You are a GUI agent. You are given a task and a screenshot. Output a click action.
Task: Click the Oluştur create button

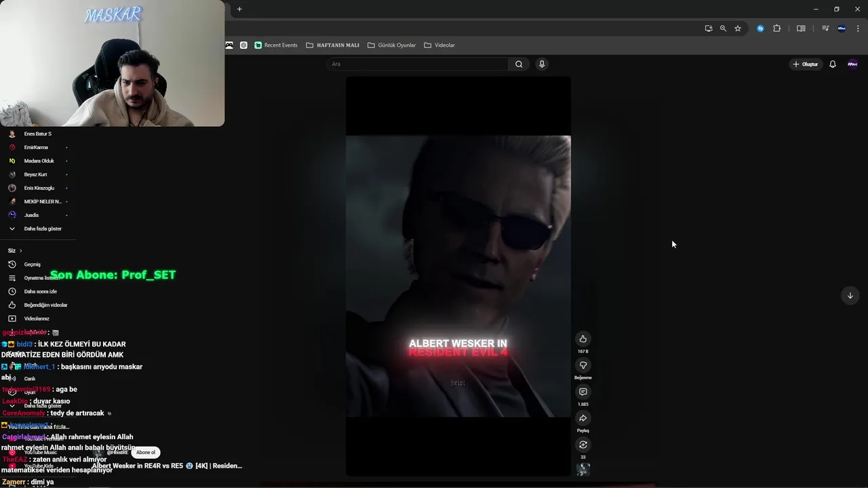coord(805,64)
